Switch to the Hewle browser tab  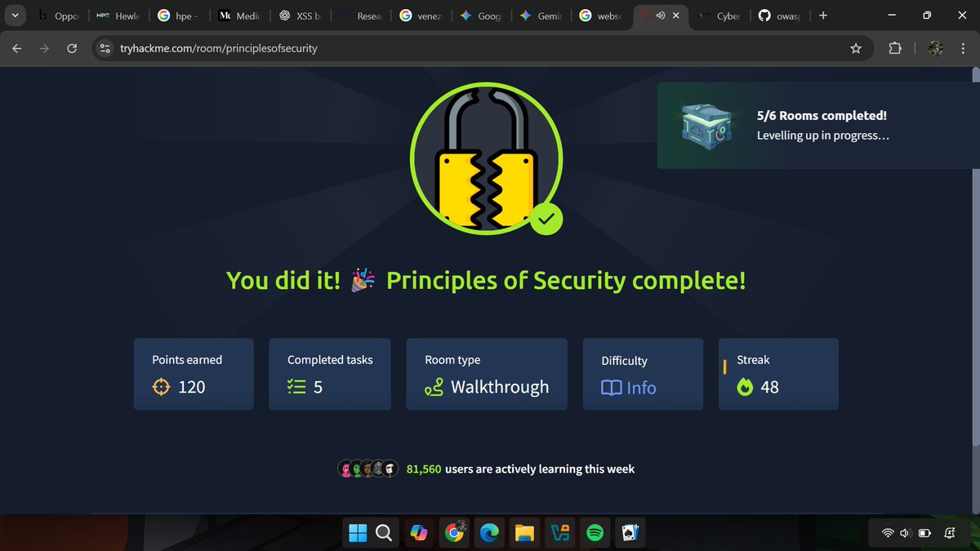[118, 16]
